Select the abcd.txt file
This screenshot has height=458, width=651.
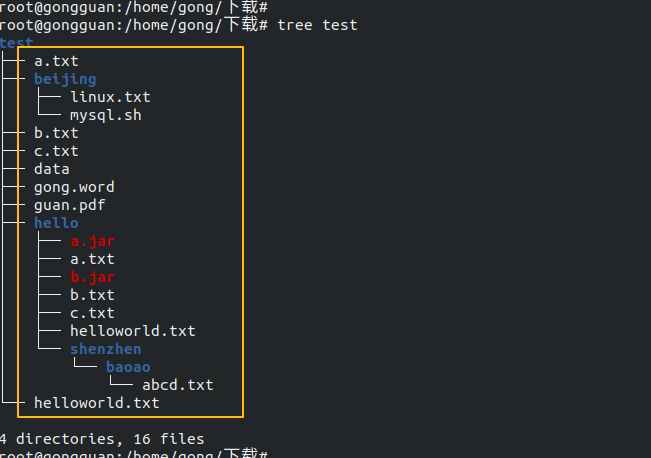pyautogui.click(x=177, y=385)
